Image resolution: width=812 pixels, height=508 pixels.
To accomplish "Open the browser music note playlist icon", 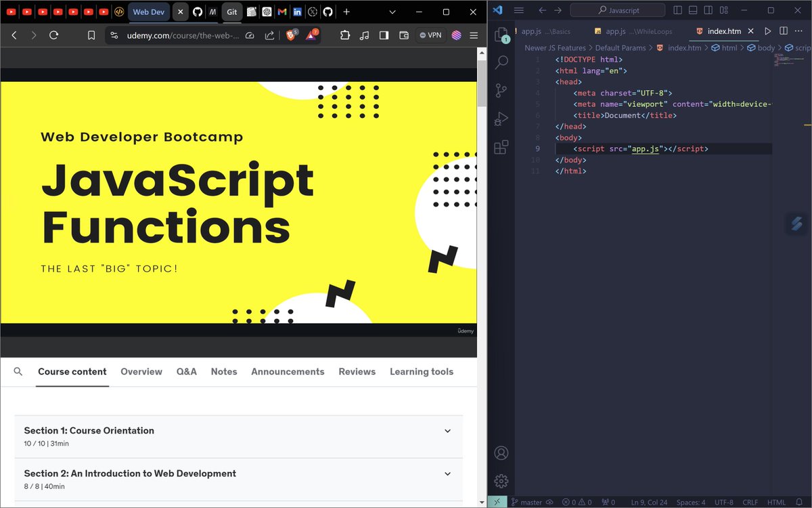I will tap(365, 35).
